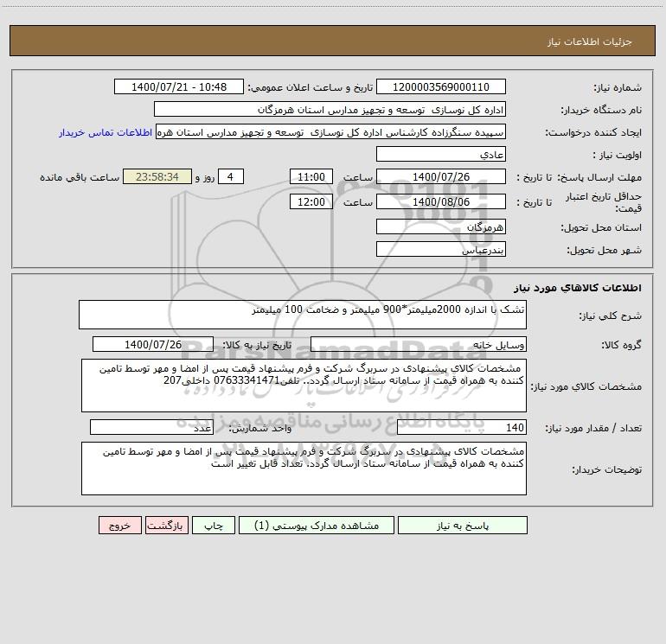
Task: Click the ایجاد کننده درخواست field
Action: coord(331,131)
